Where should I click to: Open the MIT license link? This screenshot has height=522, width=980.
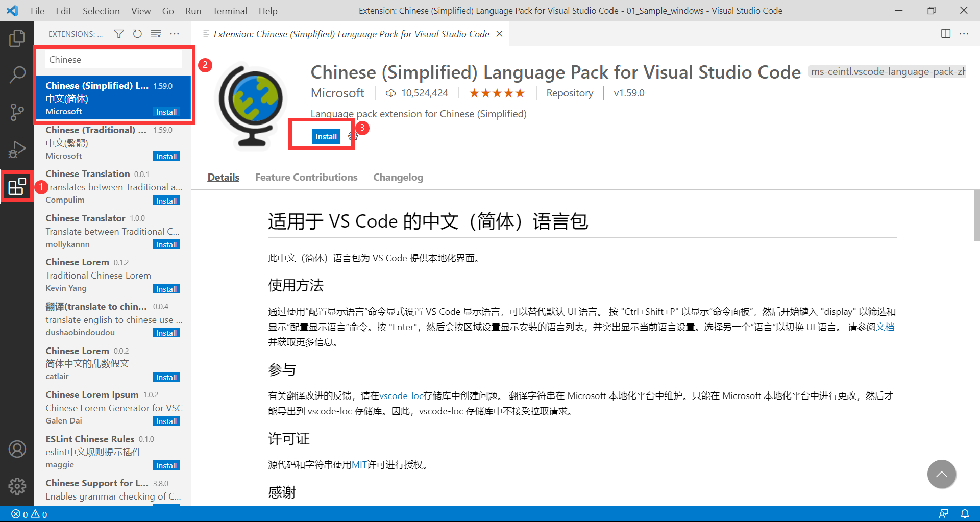359,464
